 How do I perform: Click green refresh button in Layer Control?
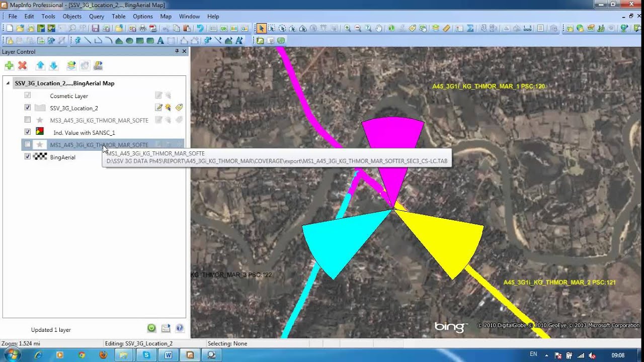(x=151, y=328)
